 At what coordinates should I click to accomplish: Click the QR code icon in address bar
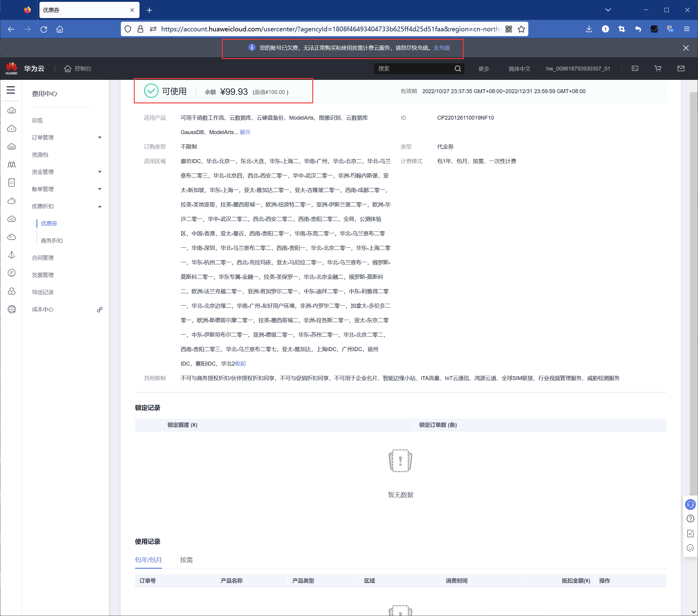[x=508, y=29]
